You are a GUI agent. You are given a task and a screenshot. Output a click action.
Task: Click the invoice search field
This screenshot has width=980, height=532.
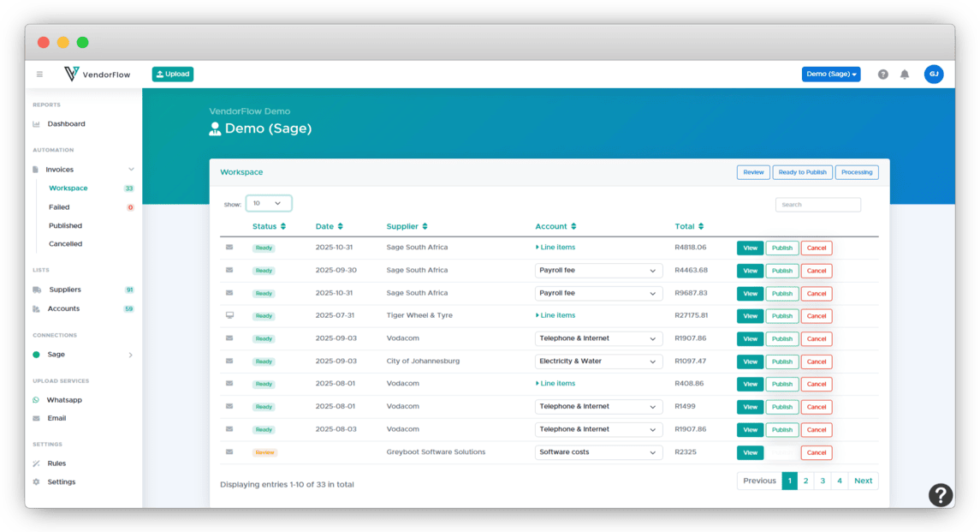pos(817,204)
